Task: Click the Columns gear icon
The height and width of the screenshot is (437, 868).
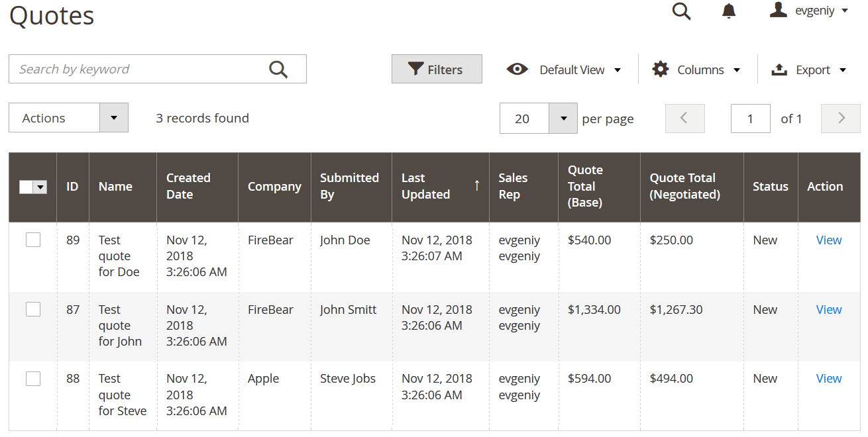Action: pos(661,70)
